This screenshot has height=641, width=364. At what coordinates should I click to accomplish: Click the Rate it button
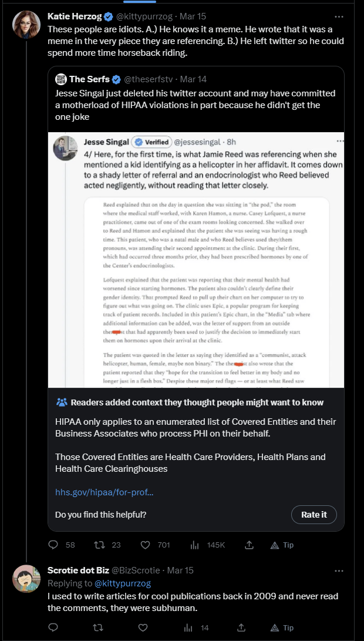coord(314,515)
